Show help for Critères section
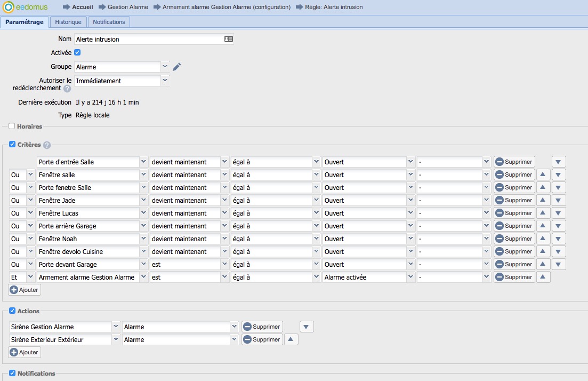This screenshot has height=381, width=588. 46,145
